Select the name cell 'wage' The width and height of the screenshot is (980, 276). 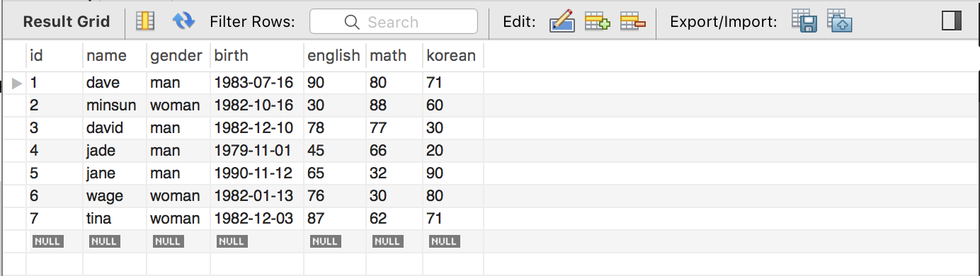point(115,196)
